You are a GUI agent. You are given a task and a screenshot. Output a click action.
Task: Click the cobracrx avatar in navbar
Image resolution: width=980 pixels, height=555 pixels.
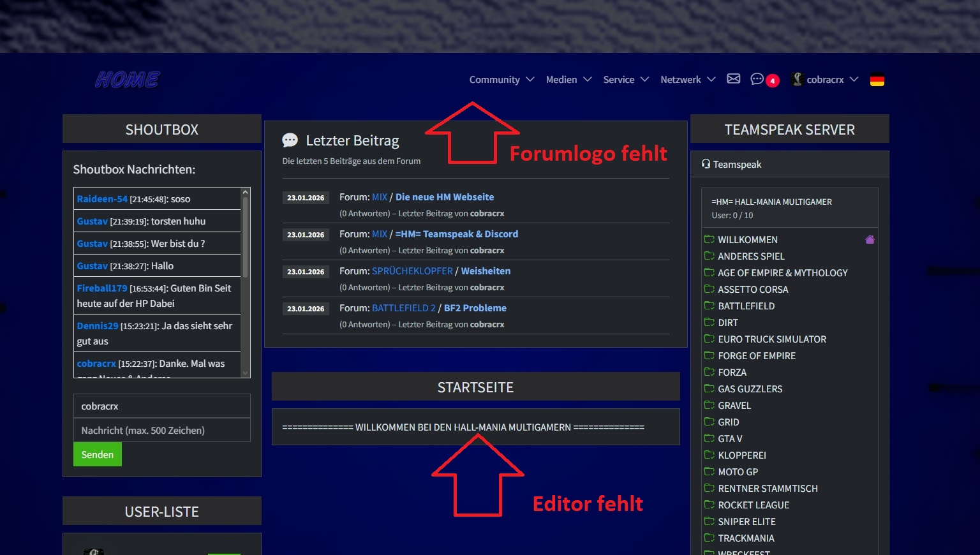tap(797, 79)
